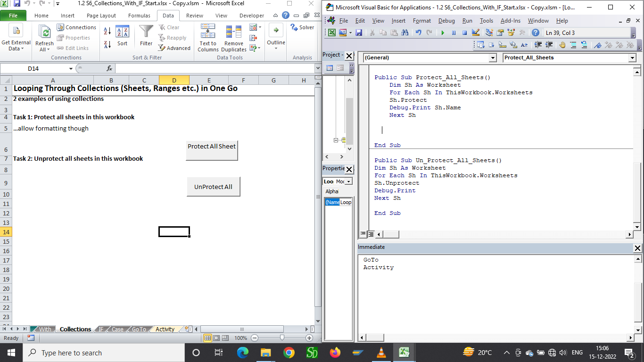Click the List Properties/Methods icon in Edit toolbar
644x362 pixels.
click(481, 45)
